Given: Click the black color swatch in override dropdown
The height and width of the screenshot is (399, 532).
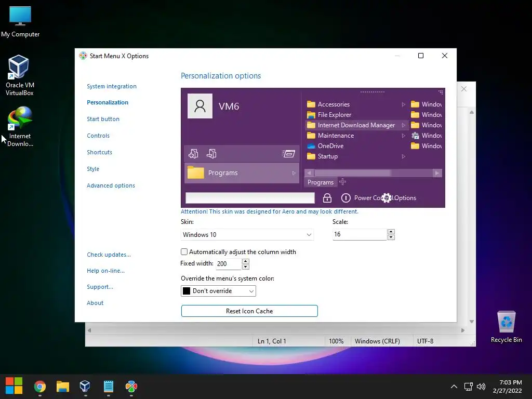Looking at the screenshot, I should click(x=187, y=291).
